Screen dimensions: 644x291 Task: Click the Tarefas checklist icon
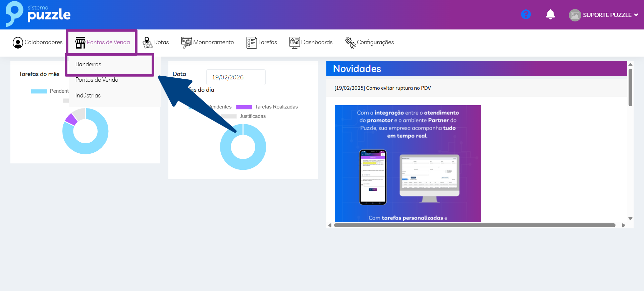(251, 43)
